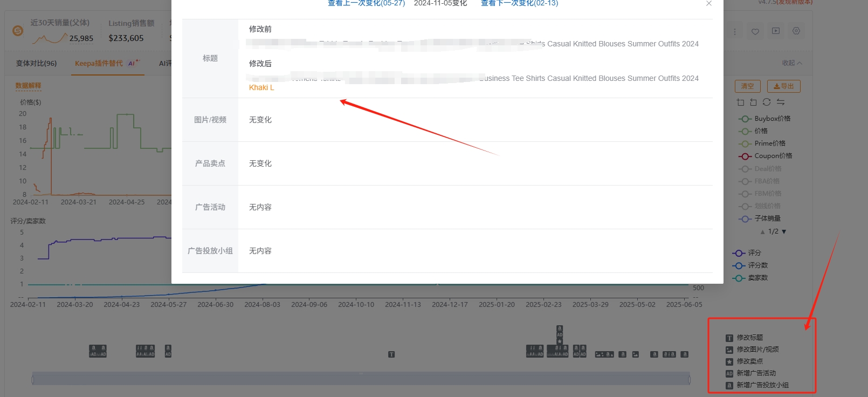Image resolution: width=868 pixels, height=397 pixels.
Task: Click the refresh chart icon
Action: (767, 102)
